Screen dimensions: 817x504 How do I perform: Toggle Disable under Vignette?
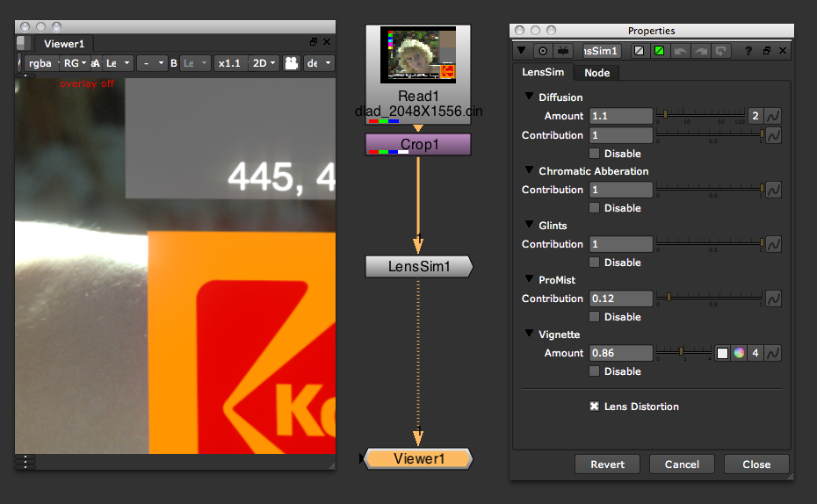pos(594,371)
